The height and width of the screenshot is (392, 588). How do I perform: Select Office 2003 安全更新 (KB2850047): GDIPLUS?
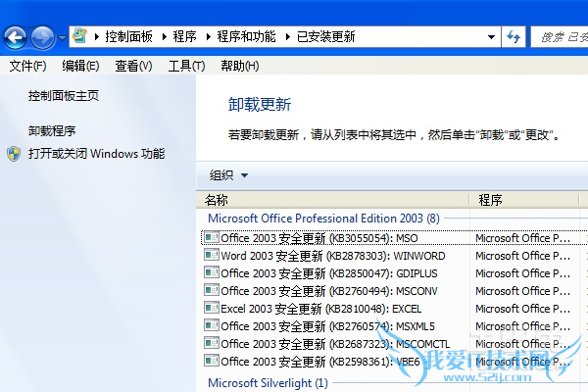(x=329, y=273)
